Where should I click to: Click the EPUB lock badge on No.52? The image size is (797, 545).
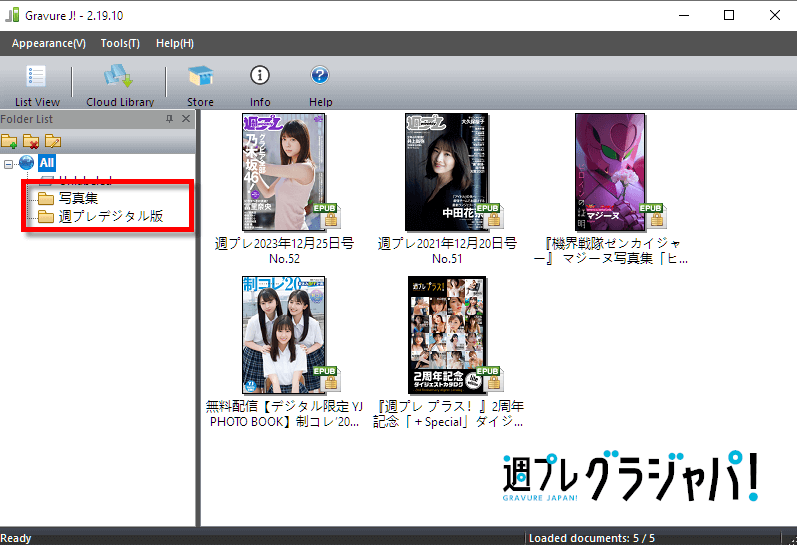(x=326, y=216)
